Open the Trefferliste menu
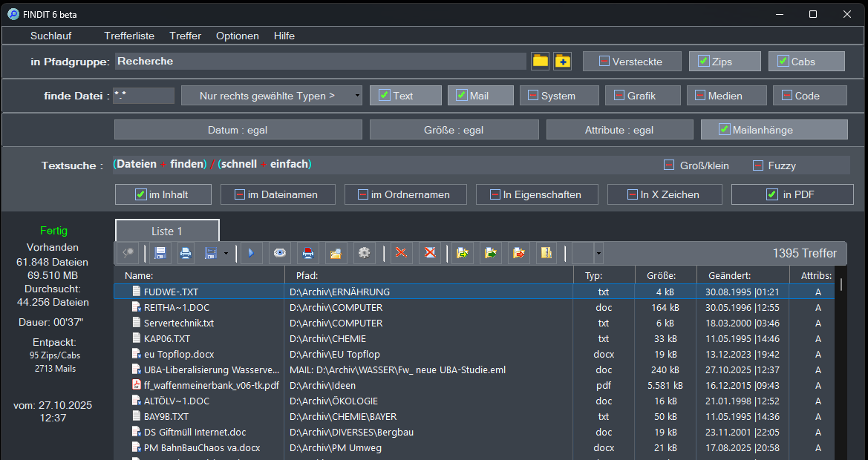 [x=129, y=36]
